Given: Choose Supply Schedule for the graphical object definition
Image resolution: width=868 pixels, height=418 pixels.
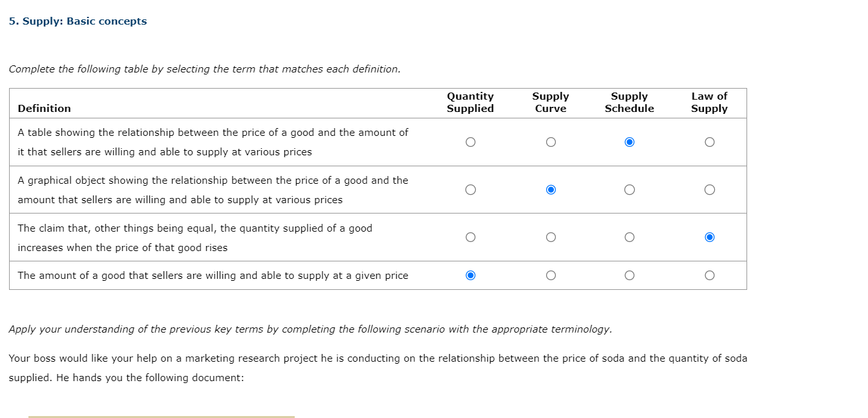Looking at the screenshot, I should 630,189.
